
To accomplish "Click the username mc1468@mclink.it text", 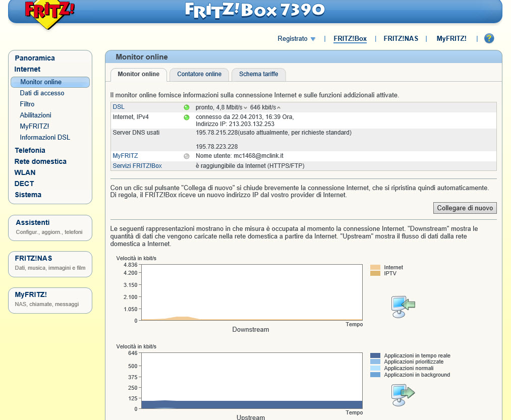I will pyautogui.click(x=258, y=156).
